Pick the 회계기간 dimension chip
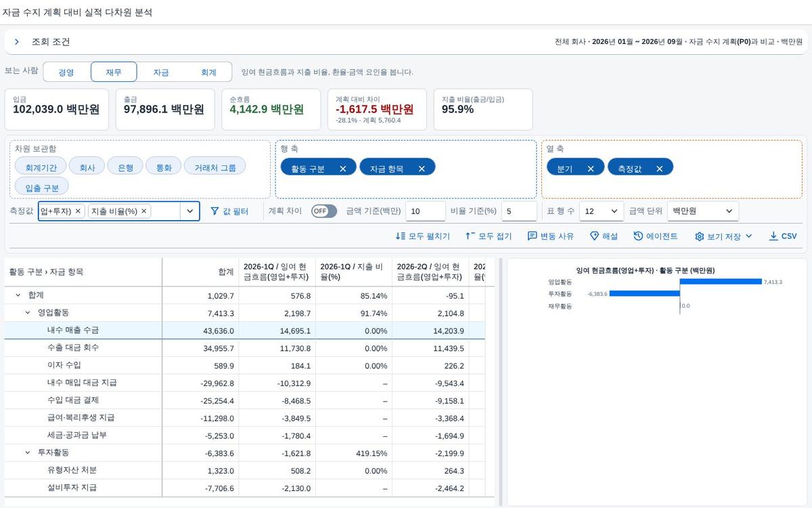Viewport: 812px width, 508px height. click(41, 167)
